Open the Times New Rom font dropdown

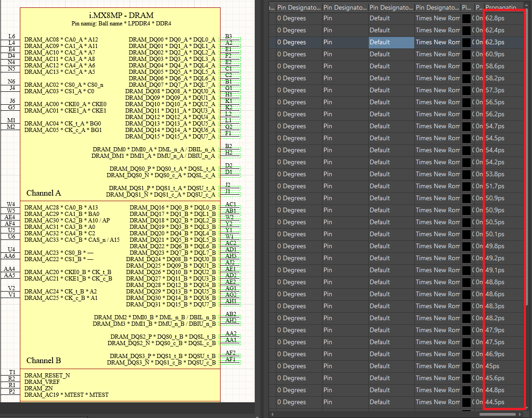point(437,18)
